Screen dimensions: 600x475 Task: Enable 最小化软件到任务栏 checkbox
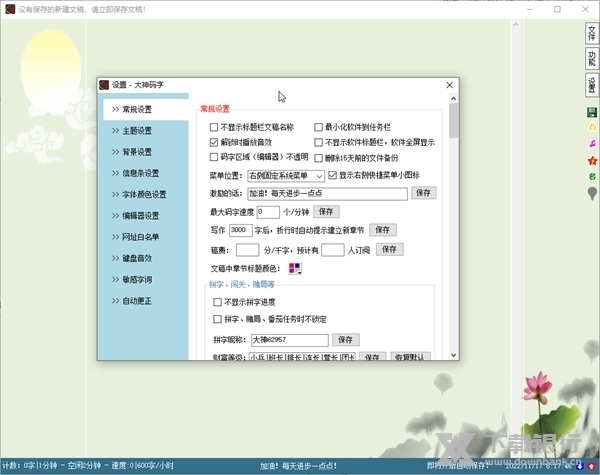click(x=318, y=127)
